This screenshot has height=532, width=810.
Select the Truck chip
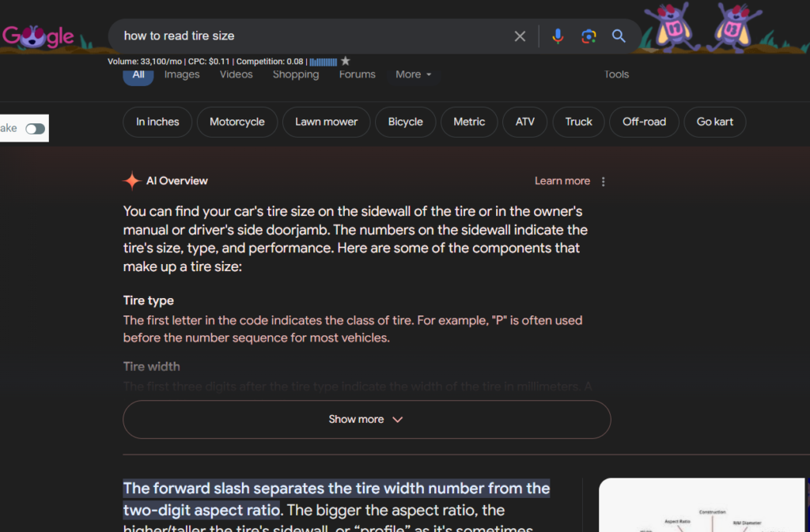coord(578,122)
